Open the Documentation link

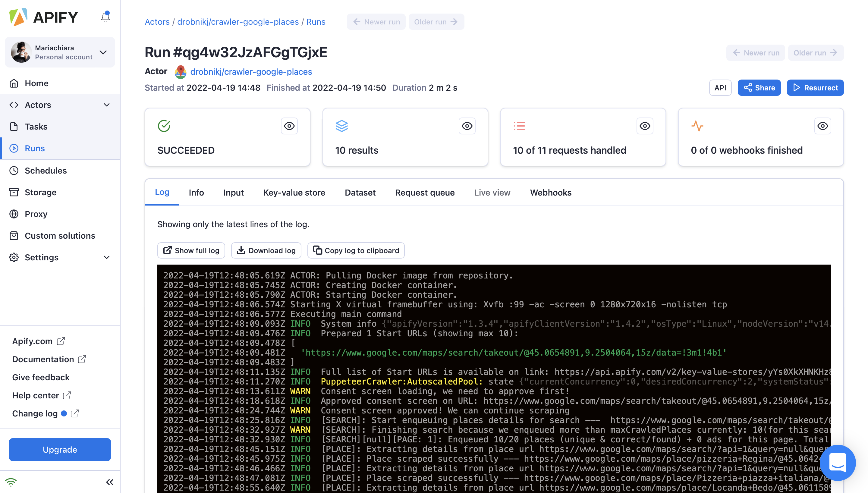click(49, 359)
